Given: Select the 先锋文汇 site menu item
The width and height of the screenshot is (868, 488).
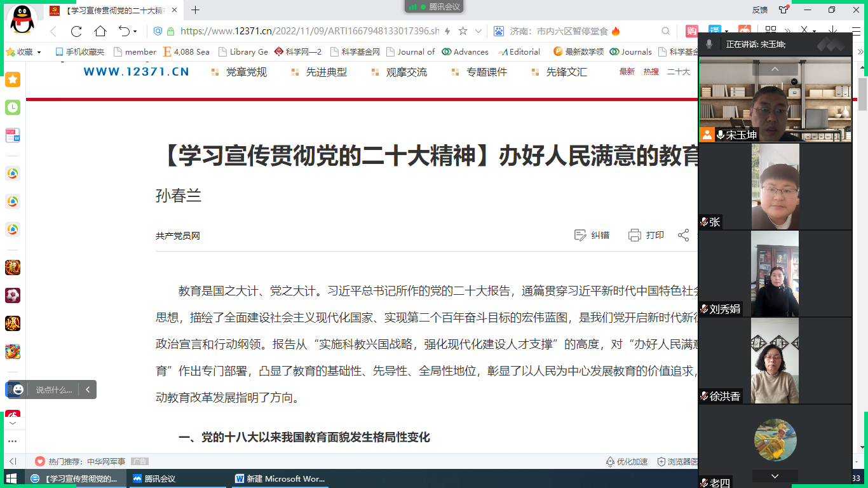Looking at the screenshot, I should 567,72.
